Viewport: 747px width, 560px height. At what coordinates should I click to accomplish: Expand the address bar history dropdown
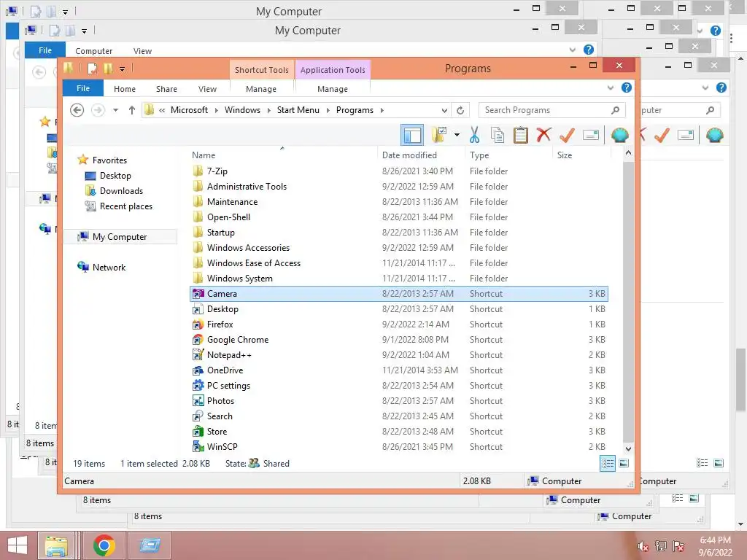(444, 111)
